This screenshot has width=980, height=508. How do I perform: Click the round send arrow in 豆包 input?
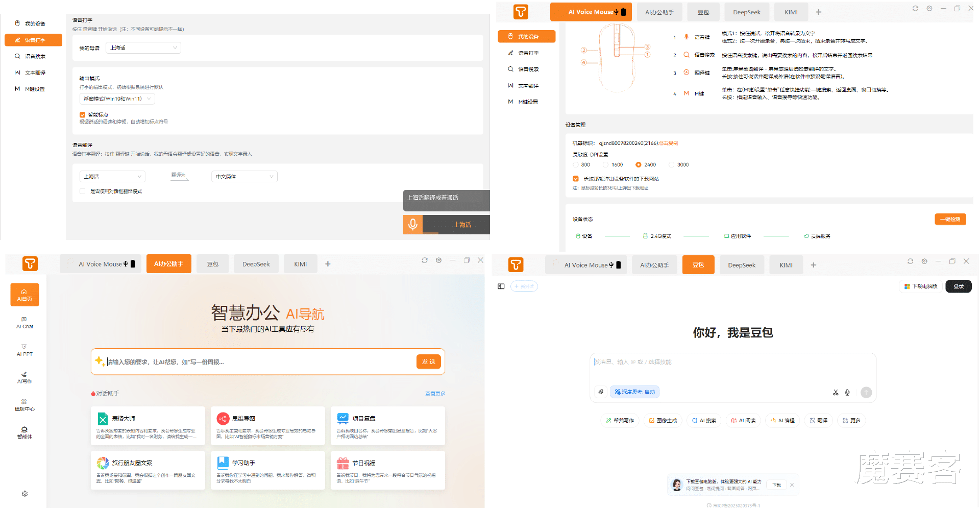pos(866,392)
